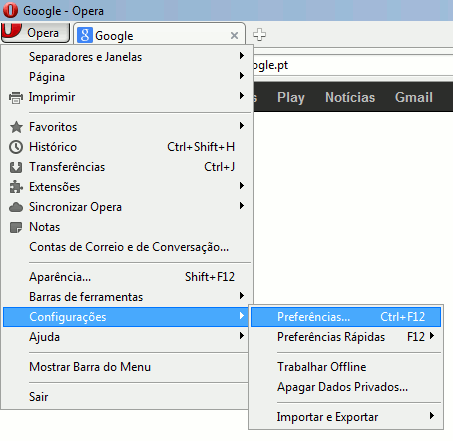Open Preferências Rápidas submenu entry

click(x=346, y=337)
